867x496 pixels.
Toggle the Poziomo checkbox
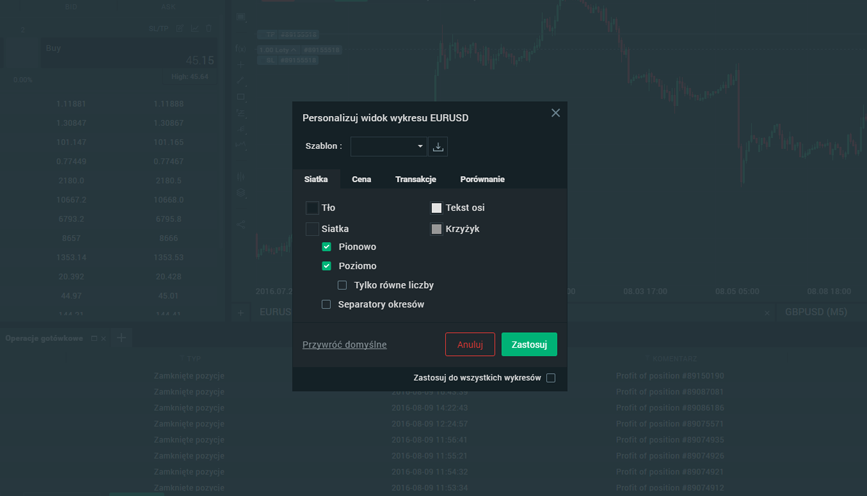[326, 266]
